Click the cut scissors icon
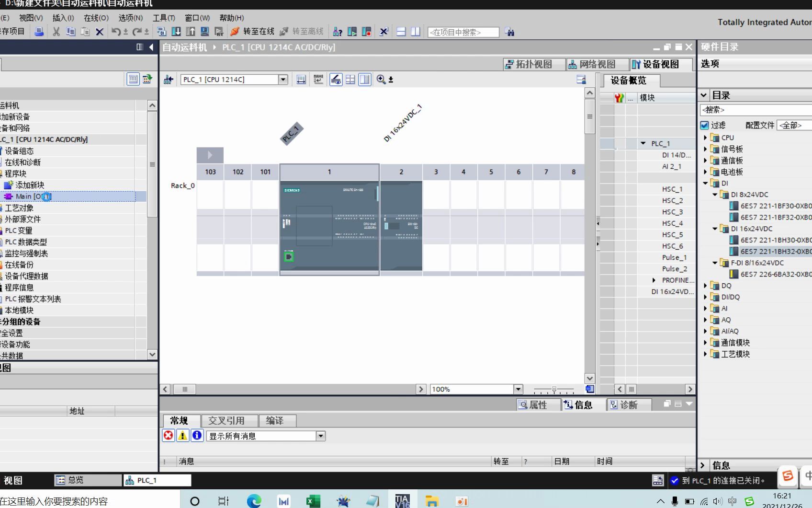This screenshot has height=508, width=812. (x=56, y=32)
